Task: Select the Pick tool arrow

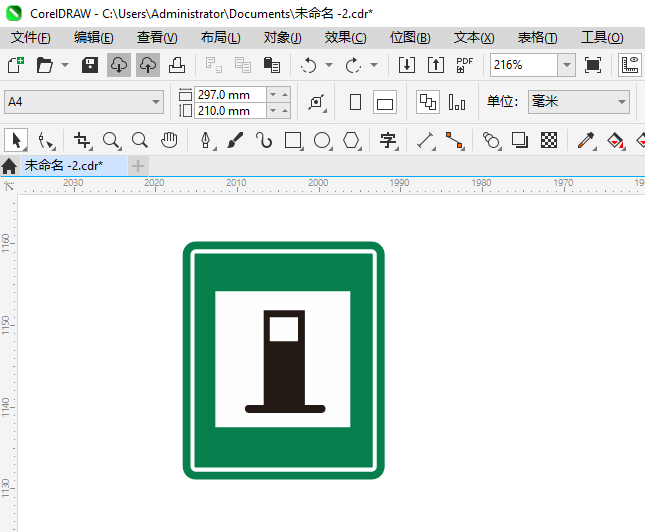Action: [15, 140]
